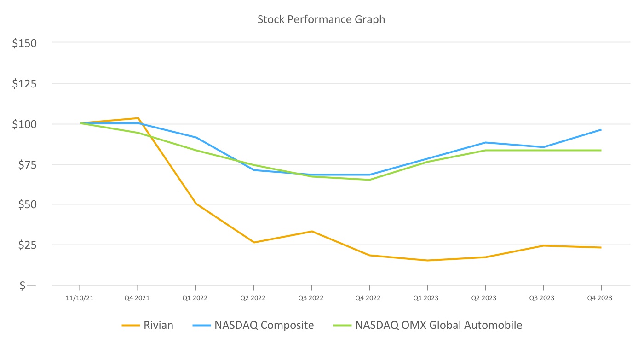Click the Q2 2023 axis label
This screenshot has width=644, height=350.
point(485,298)
